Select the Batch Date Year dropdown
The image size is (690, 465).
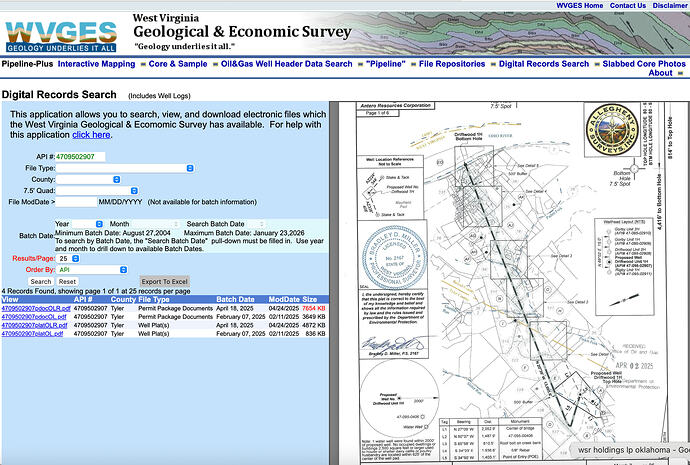pos(76,223)
